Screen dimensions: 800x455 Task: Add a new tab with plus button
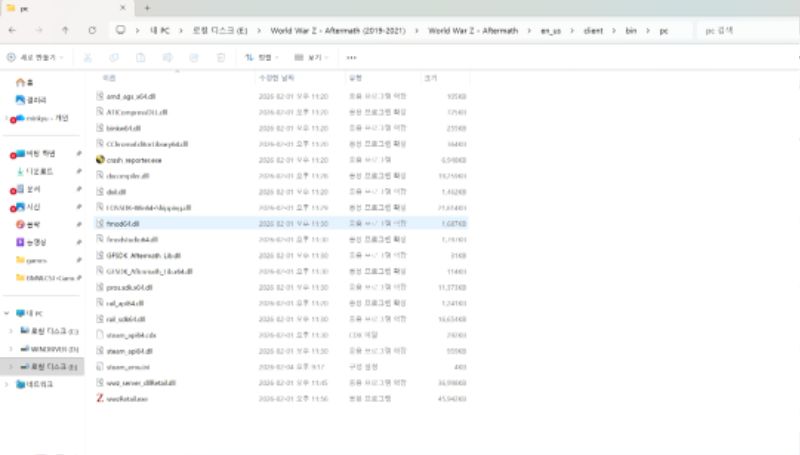click(x=147, y=8)
